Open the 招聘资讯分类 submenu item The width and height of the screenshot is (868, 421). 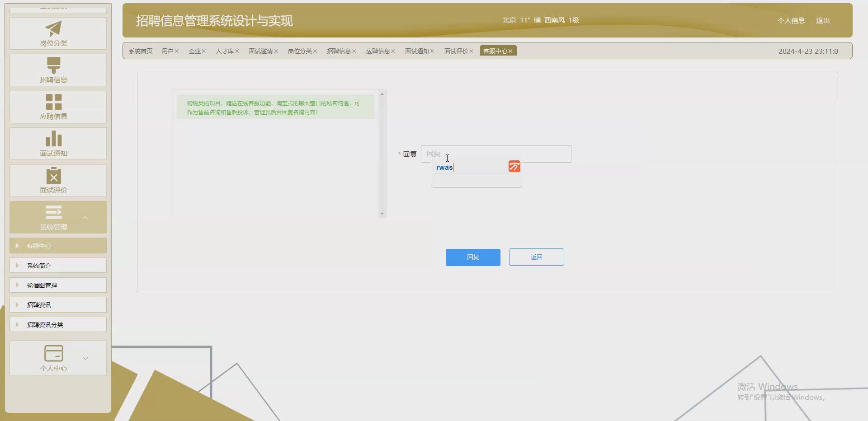click(x=58, y=324)
